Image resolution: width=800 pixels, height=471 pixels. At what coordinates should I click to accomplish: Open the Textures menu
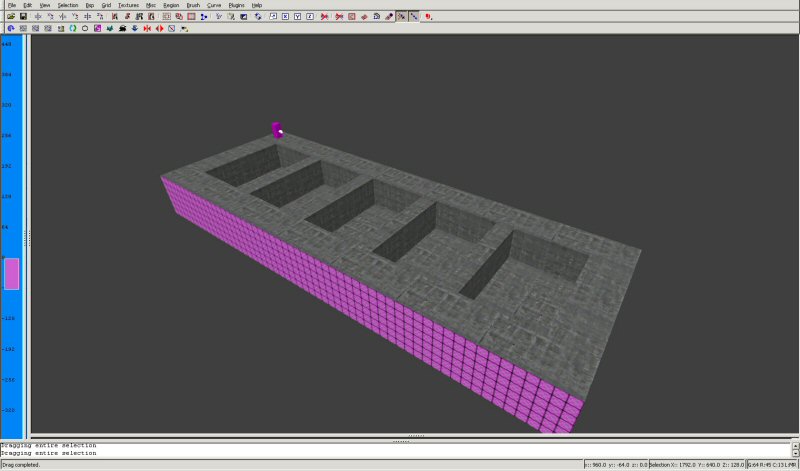click(128, 5)
